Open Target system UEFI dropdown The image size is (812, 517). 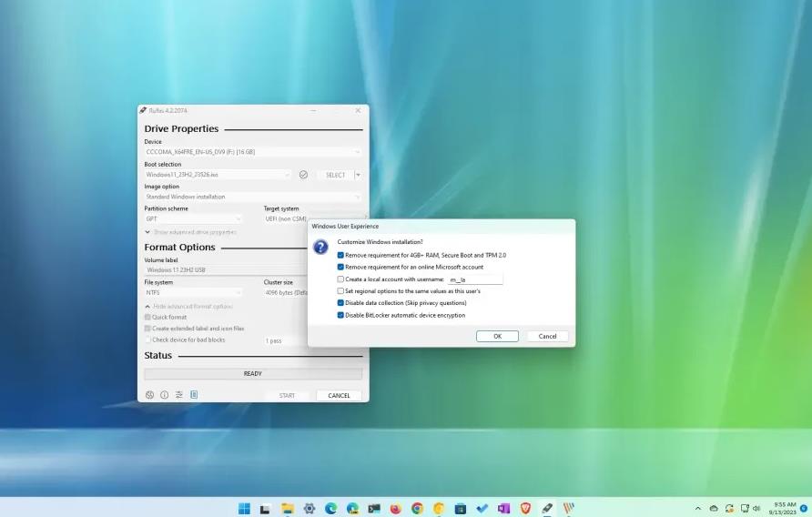coord(286,219)
